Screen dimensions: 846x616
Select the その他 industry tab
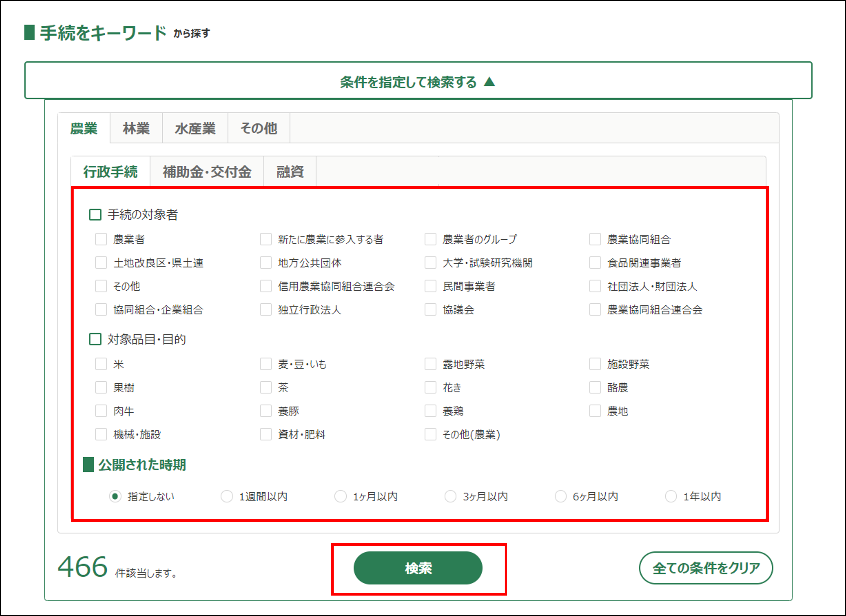(x=259, y=128)
